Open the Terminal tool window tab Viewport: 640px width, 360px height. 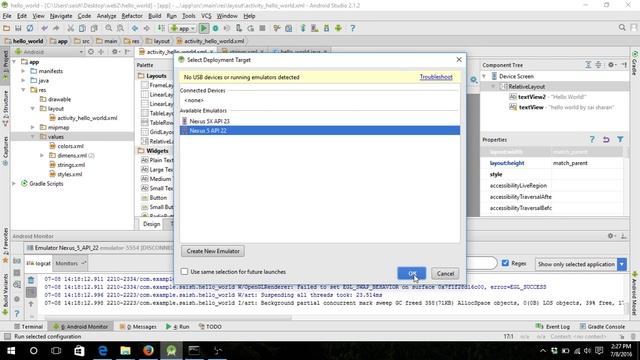[x=28, y=327]
